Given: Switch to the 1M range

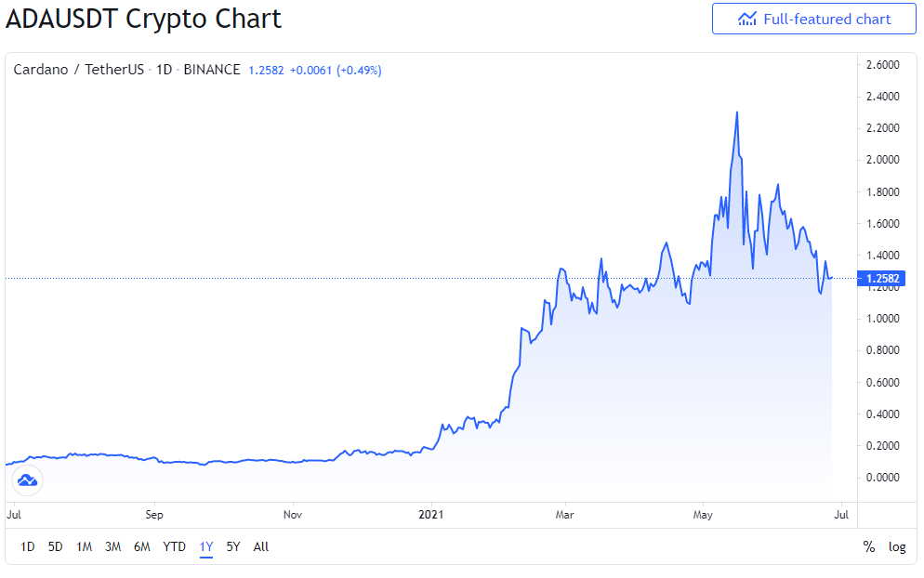Looking at the screenshot, I should pos(85,546).
